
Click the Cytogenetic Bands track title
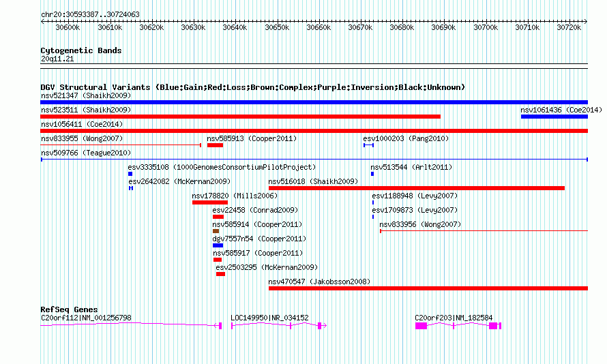pos(81,50)
